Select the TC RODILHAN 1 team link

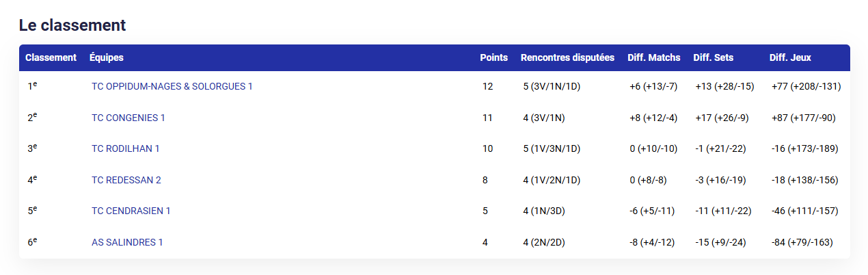coord(126,148)
